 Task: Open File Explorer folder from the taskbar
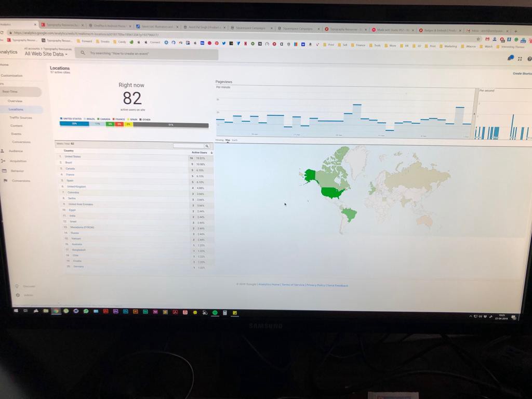[x=46, y=311]
